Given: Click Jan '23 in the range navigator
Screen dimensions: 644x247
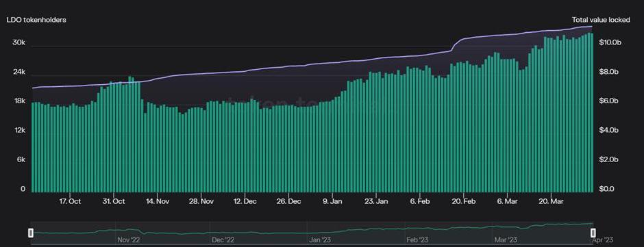Looking at the screenshot, I should tap(320, 240).
